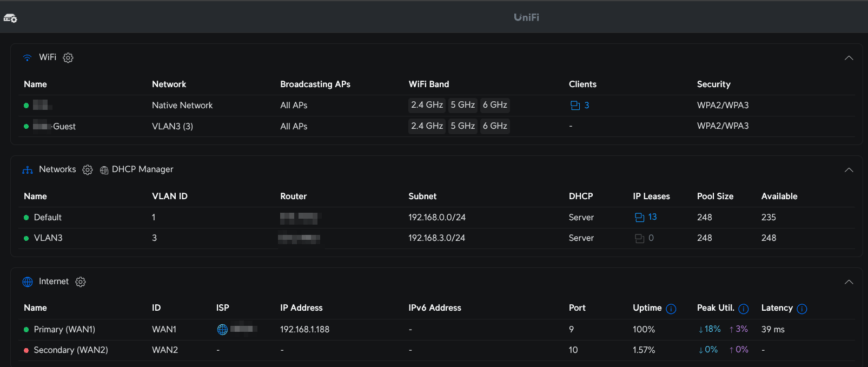This screenshot has height=367, width=868.
Task: Collapse the Internet section
Action: pyautogui.click(x=849, y=282)
